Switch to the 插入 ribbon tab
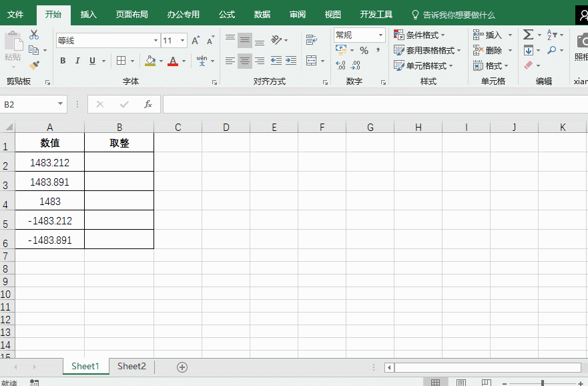The height and width of the screenshot is (386, 588). point(88,14)
